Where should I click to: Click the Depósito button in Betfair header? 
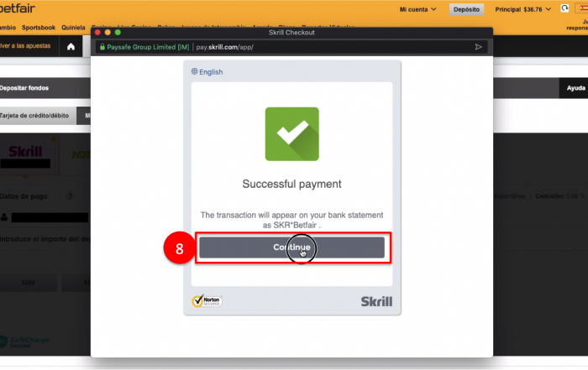click(x=466, y=9)
